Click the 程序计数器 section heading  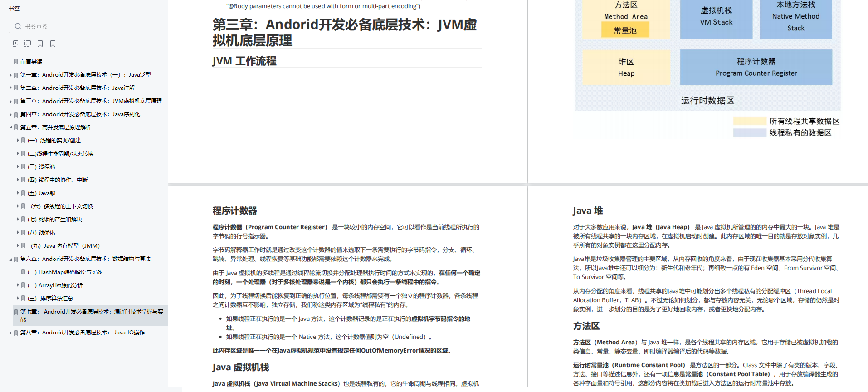[235, 211]
